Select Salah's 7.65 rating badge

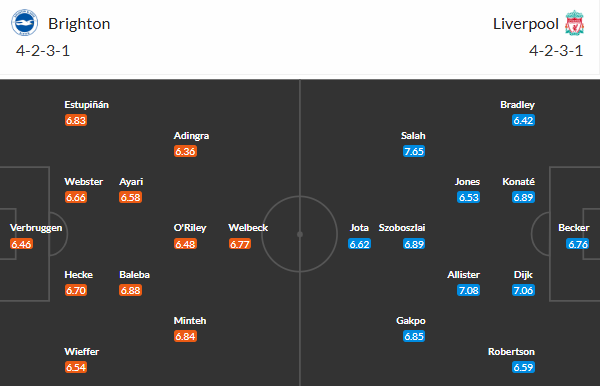tap(414, 151)
